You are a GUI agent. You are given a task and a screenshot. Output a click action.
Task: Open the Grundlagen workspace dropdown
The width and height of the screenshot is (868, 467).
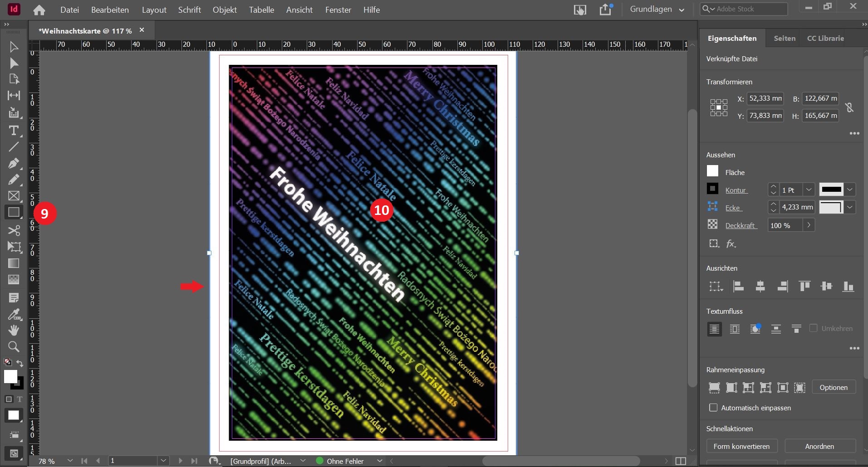coord(657,10)
